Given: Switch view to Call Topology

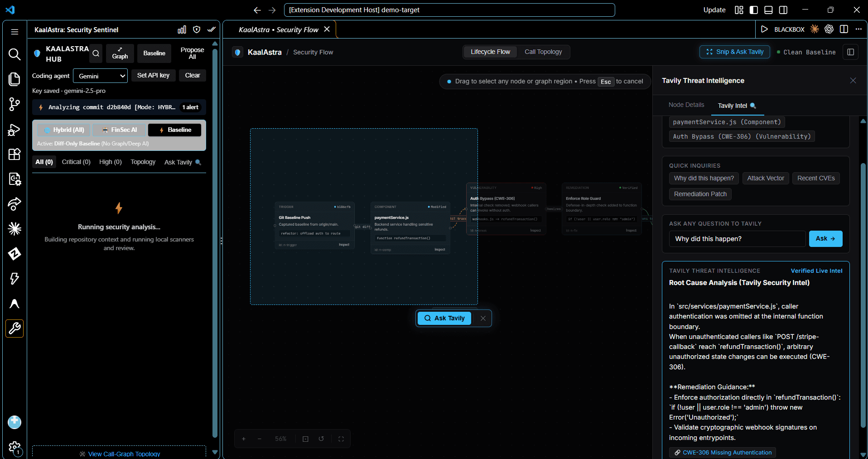Looking at the screenshot, I should point(543,52).
